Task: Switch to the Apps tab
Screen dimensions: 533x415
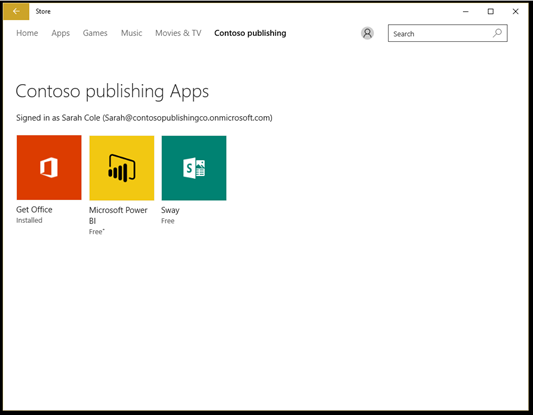Action: coord(61,33)
